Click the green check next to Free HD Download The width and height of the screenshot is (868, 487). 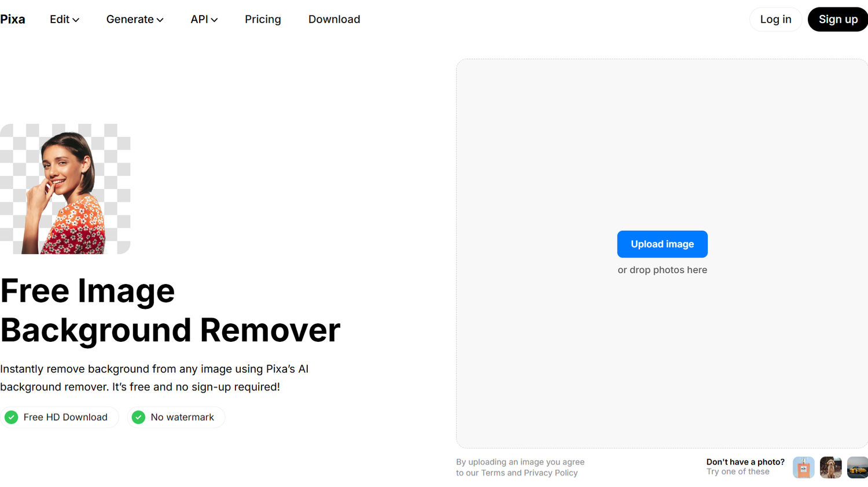coord(12,417)
